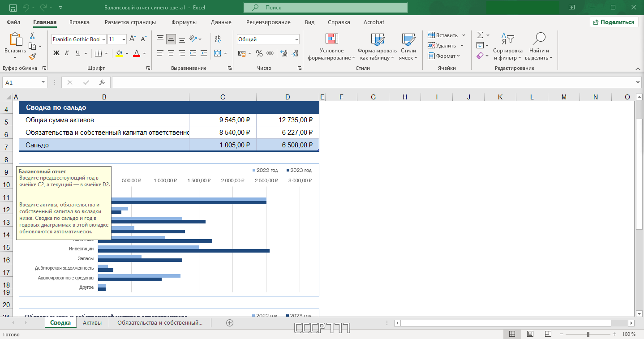
Task: Click the Undo arrow icon
Action: click(x=26, y=8)
